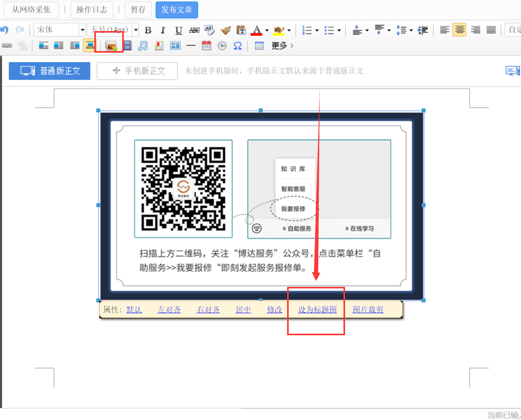Click the 从网络采集 button
The width and height of the screenshot is (521, 420).
tap(31, 9)
